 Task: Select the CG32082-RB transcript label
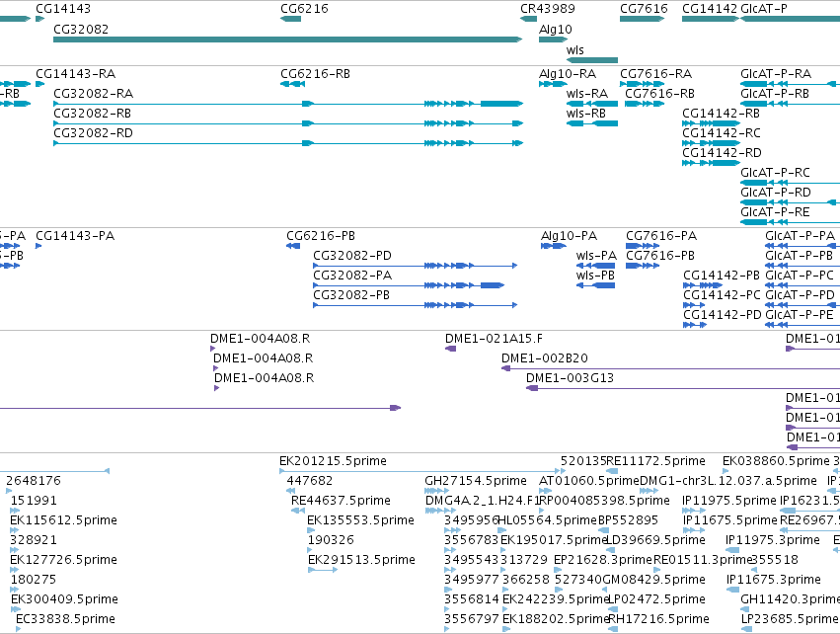click(x=92, y=114)
